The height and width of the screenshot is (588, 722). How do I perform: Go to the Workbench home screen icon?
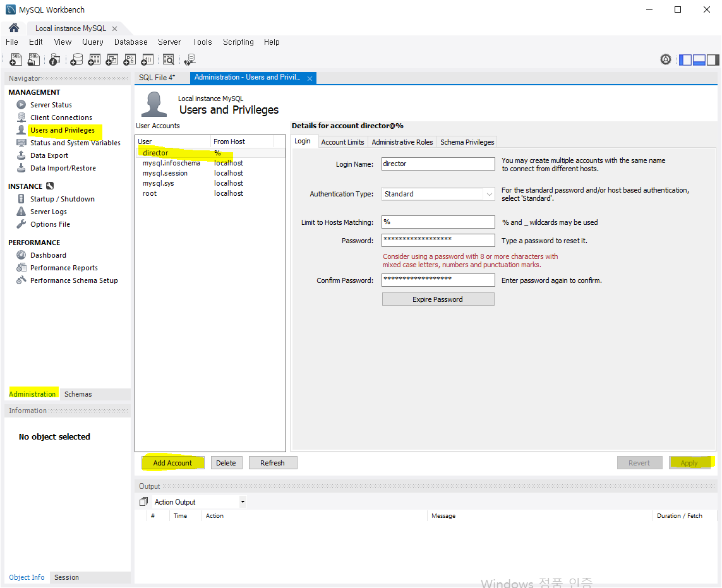tap(13, 28)
